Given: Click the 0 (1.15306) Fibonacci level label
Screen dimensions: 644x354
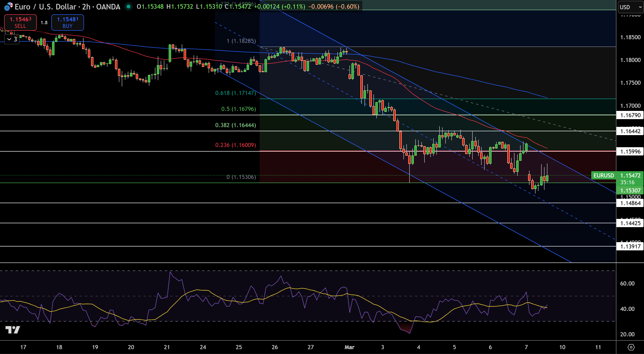Looking at the screenshot, I should 241,177.
